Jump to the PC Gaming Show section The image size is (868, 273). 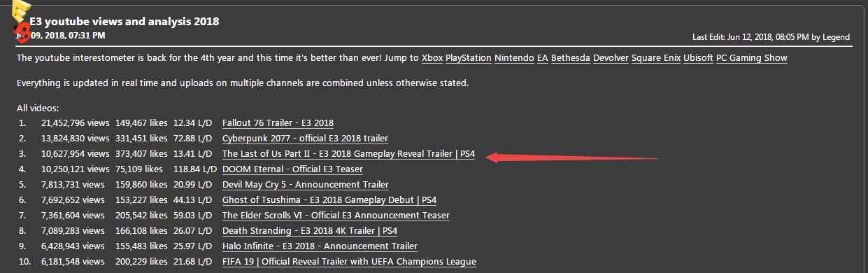pyautogui.click(x=751, y=58)
